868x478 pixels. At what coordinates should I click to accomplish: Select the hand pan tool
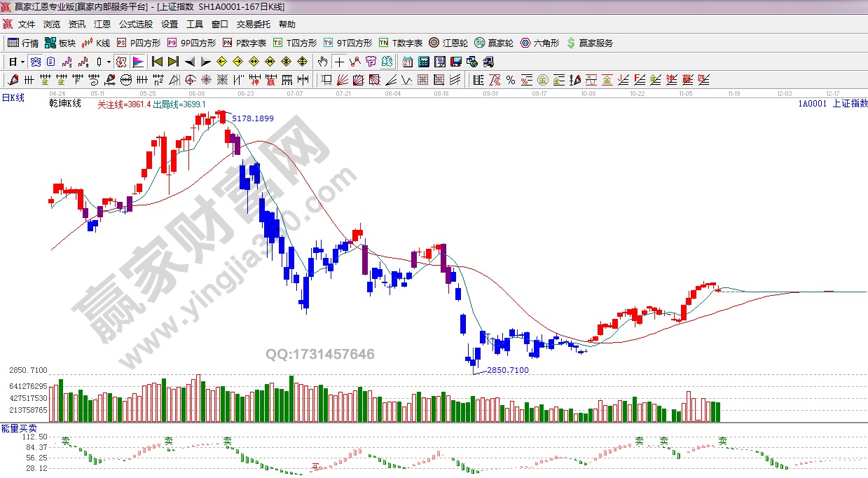(323, 62)
